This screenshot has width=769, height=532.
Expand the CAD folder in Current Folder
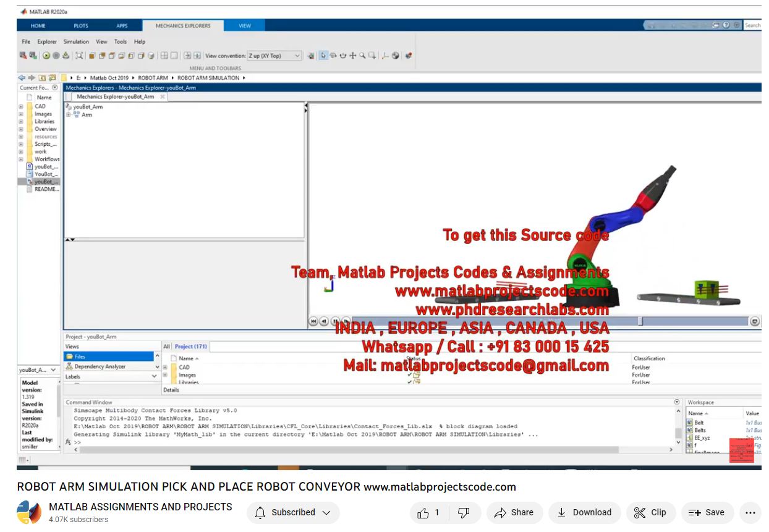(21, 106)
